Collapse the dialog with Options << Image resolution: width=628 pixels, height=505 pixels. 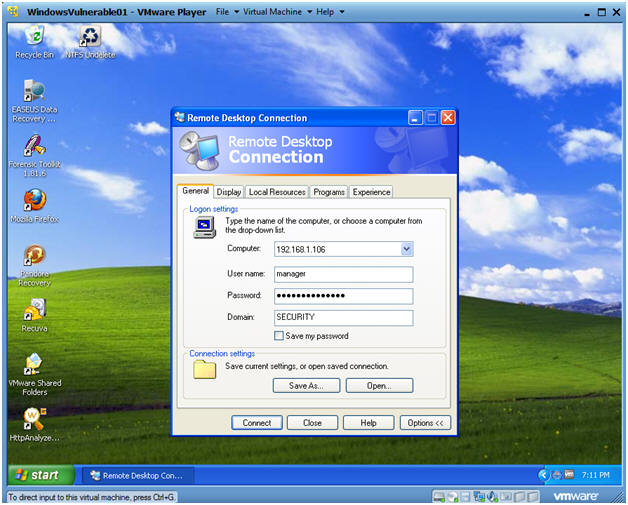pyautogui.click(x=425, y=423)
